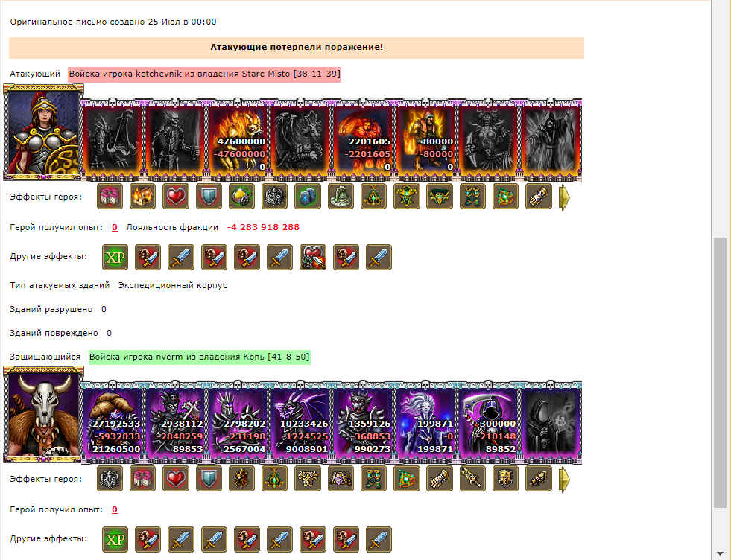The height and width of the screenshot is (560, 731).
Task: Click the pink dice box icon in attacker's hero effects
Action: pyautogui.click(x=110, y=196)
